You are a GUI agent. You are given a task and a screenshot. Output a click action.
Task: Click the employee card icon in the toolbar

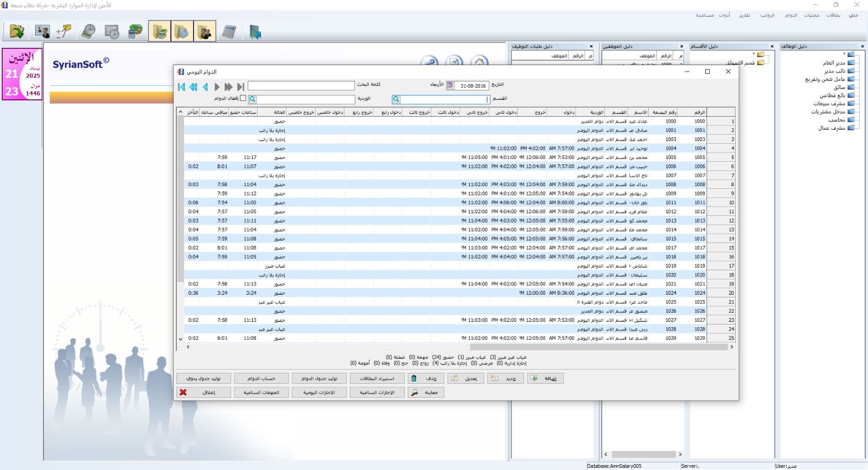[42, 32]
